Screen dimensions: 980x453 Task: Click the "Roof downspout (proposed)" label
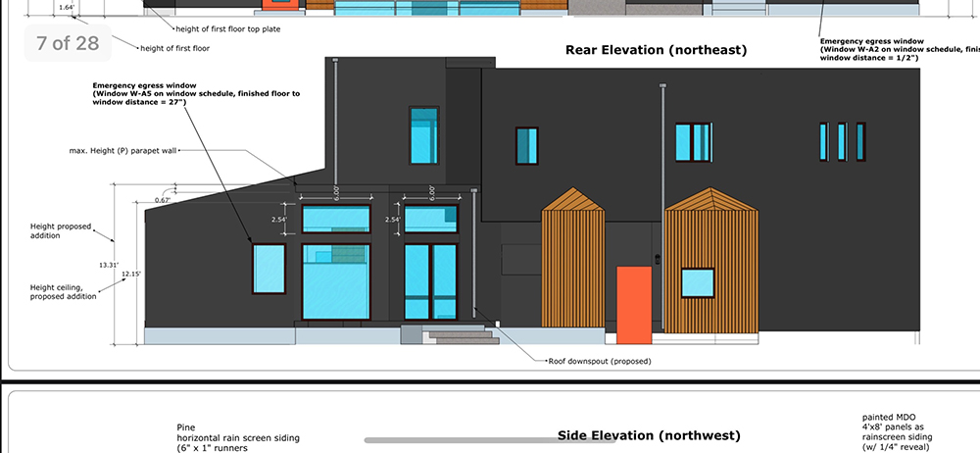coord(599,361)
